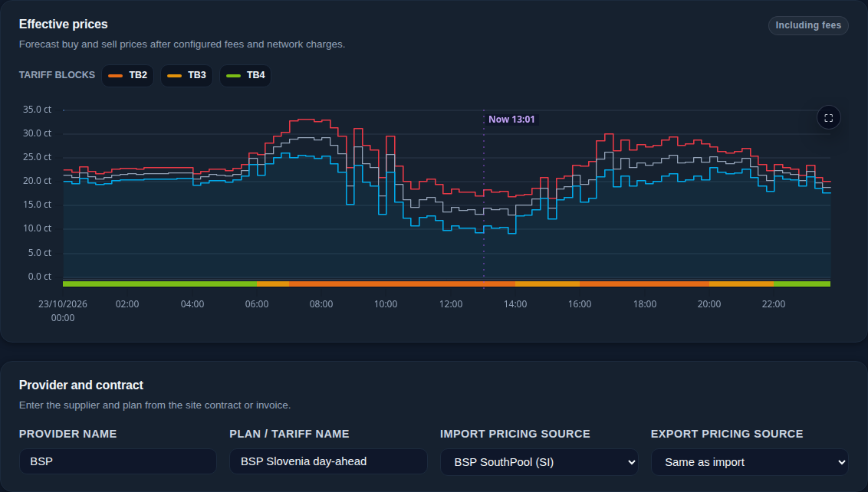Click the forecast prices description text
This screenshot has width=868, height=492.
pyautogui.click(x=182, y=44)
